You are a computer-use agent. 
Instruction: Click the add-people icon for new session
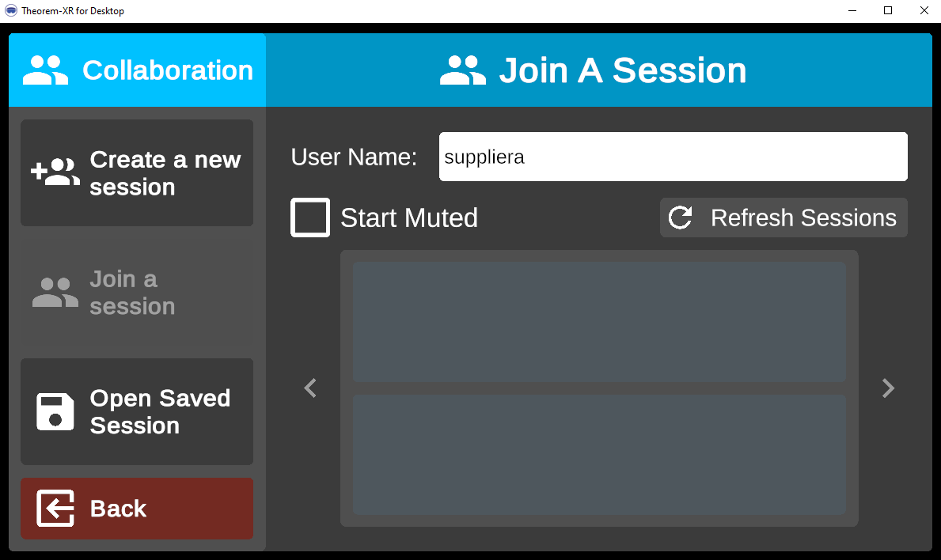55,172
